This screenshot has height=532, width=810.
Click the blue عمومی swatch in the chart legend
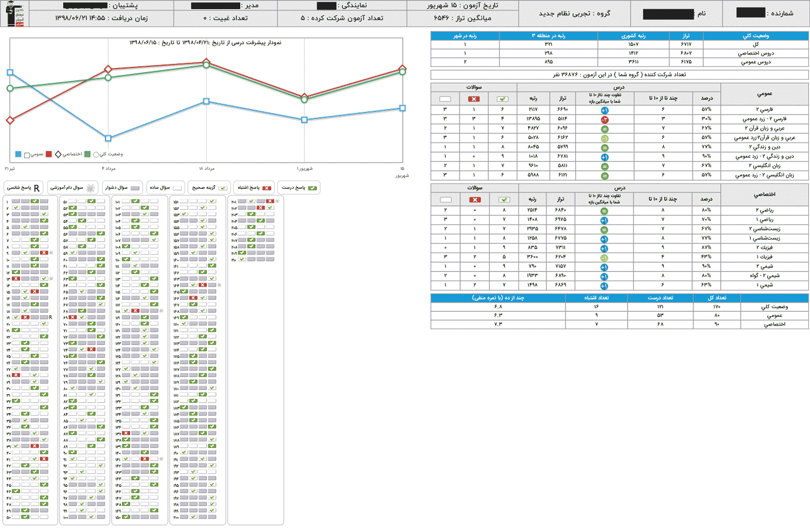[x=18, y=154]
